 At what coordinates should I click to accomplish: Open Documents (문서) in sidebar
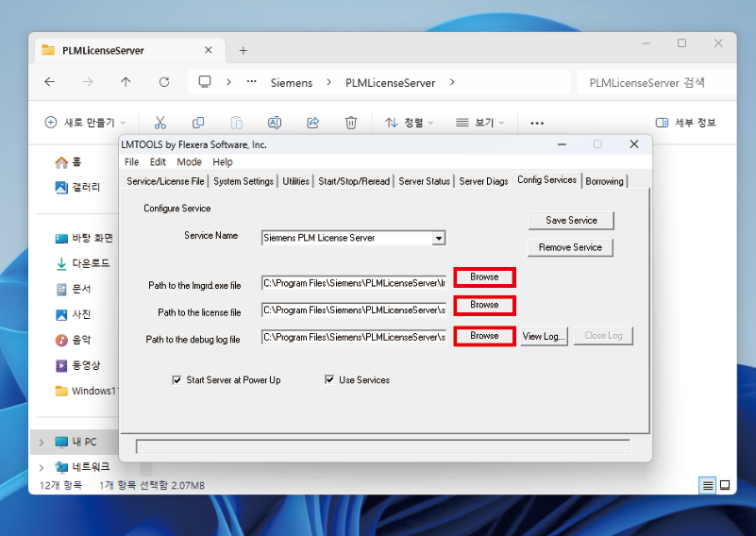click(73, 289)
